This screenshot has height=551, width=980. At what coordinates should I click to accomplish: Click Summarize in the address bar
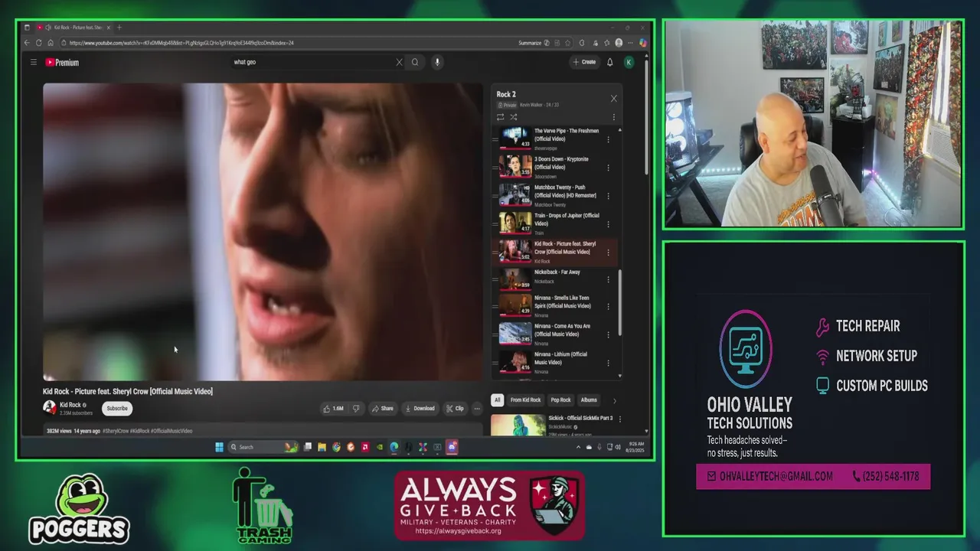(x=530, y=43)
